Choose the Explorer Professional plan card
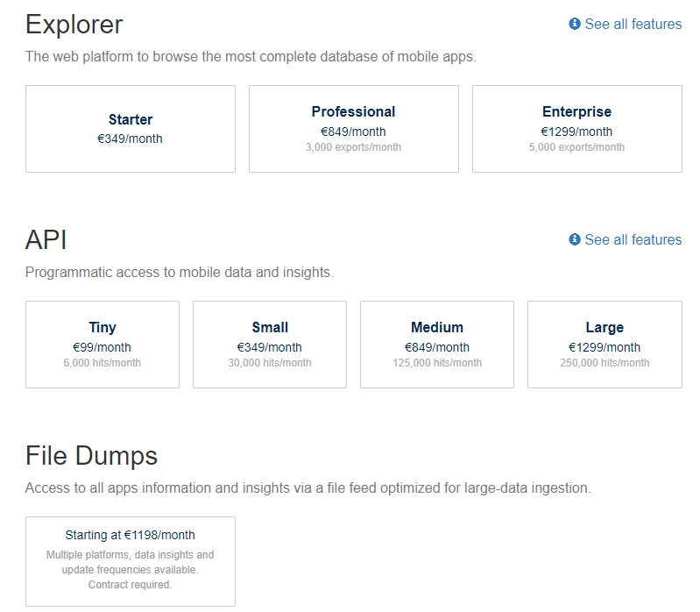This screenshot has height=612, width=700. click(353, 128)
